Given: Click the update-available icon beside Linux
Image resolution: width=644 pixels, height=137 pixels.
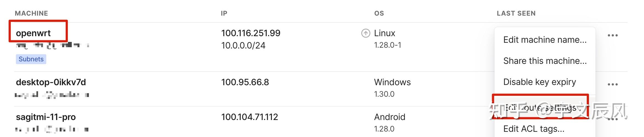Looking at the screenshot, I should tap(366, 33).
